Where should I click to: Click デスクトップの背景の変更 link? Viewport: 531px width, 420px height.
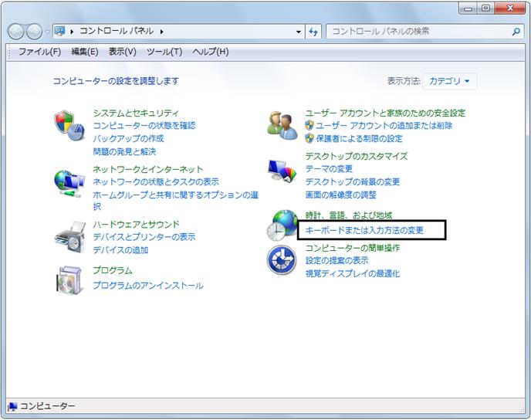pos(353,182)
